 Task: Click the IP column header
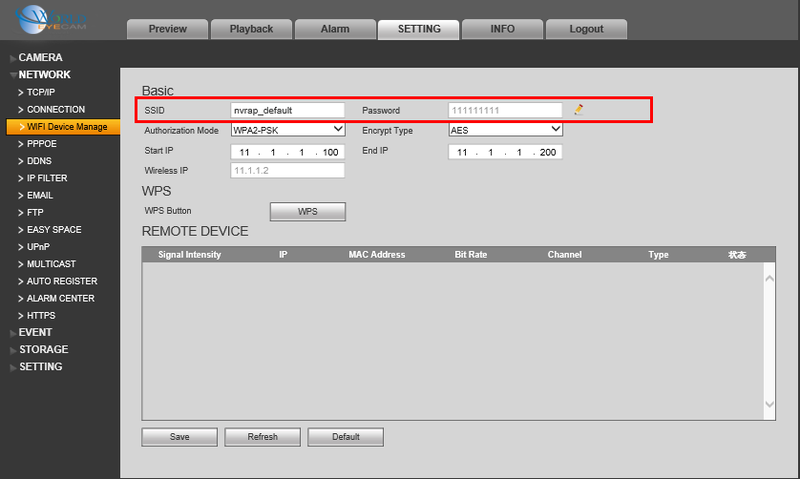point(283,255)
